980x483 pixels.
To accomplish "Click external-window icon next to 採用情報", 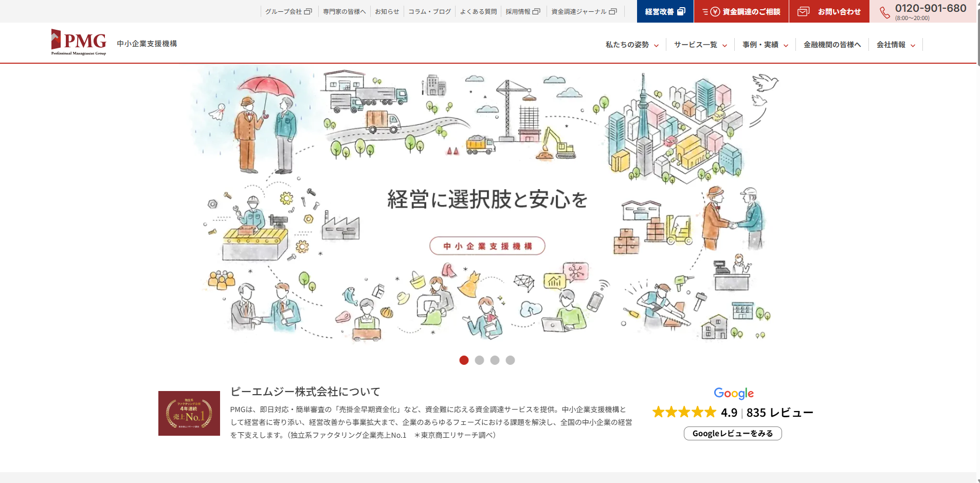I will point(536,11).
